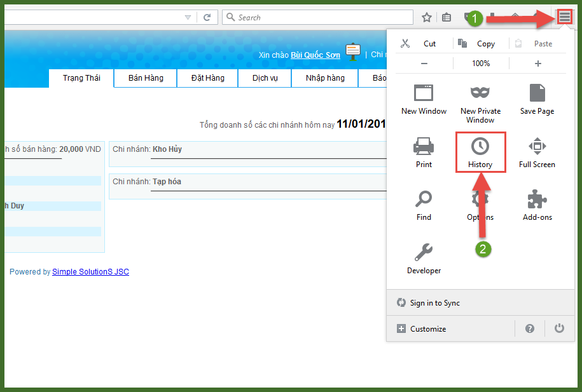Expand the URL bar history dropdown

[188, 17]
